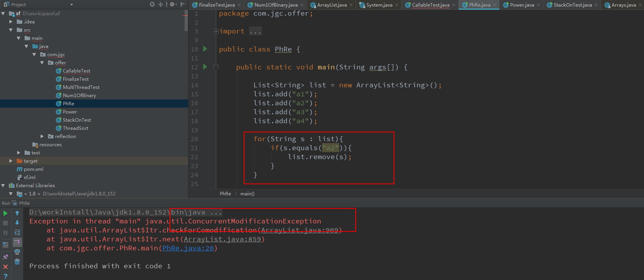The image size is (644, 280).
Task: Switch to System.java tab
Action: point(379,5)
